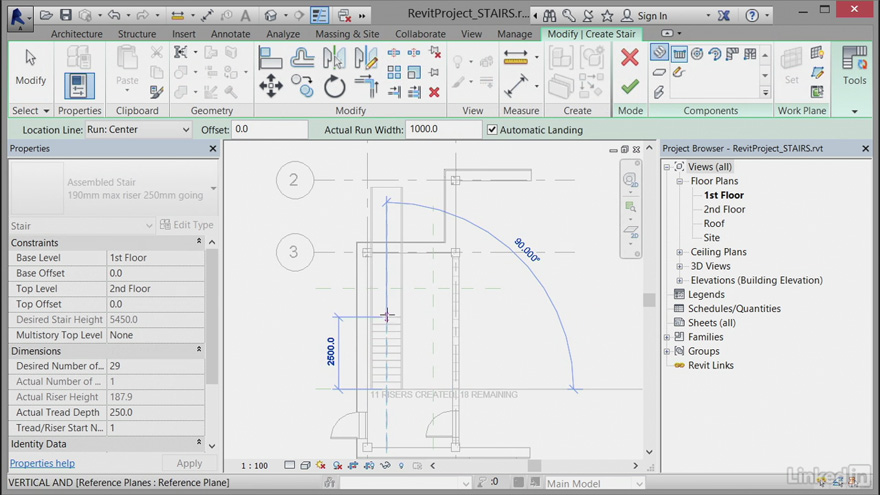Open the Help question mark icon
This screenshot has width=880, height=495.
752,16
